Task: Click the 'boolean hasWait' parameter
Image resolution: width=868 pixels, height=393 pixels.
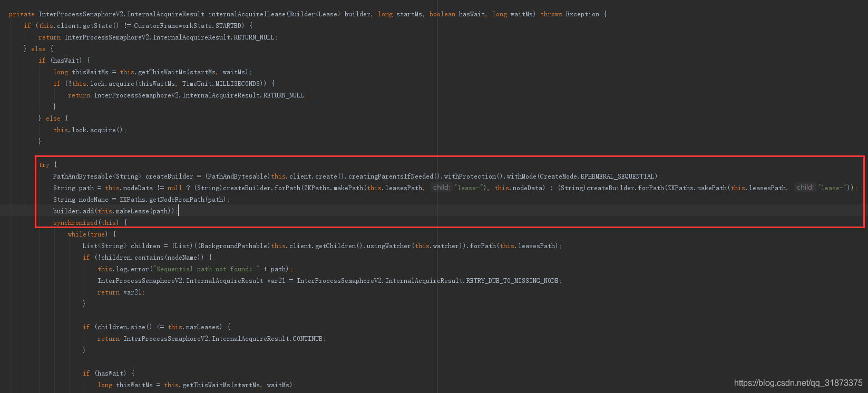Action: [457, 14]
